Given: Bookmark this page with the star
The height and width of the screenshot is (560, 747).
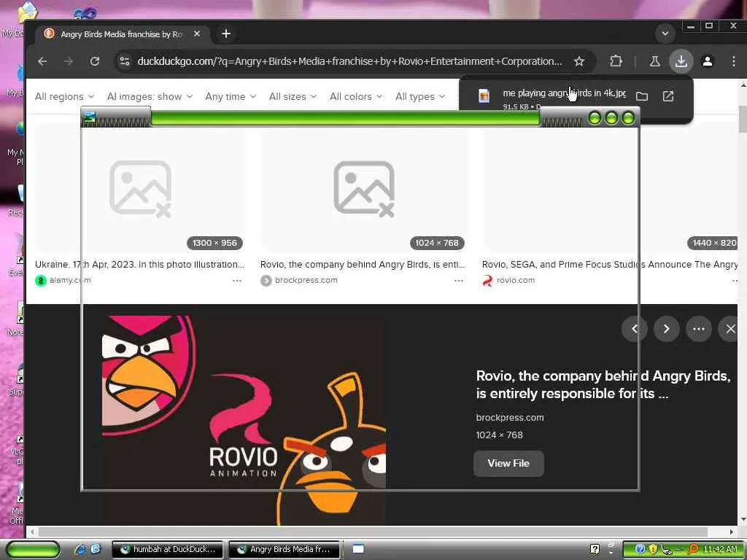Looking at the screenshot, I should [x=578, y=61].
